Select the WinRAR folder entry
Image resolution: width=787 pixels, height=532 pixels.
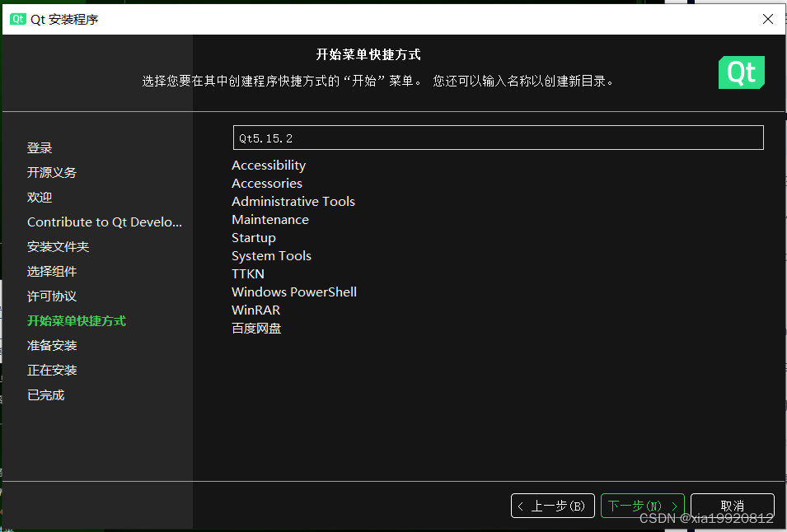click(x=255, y=310)
